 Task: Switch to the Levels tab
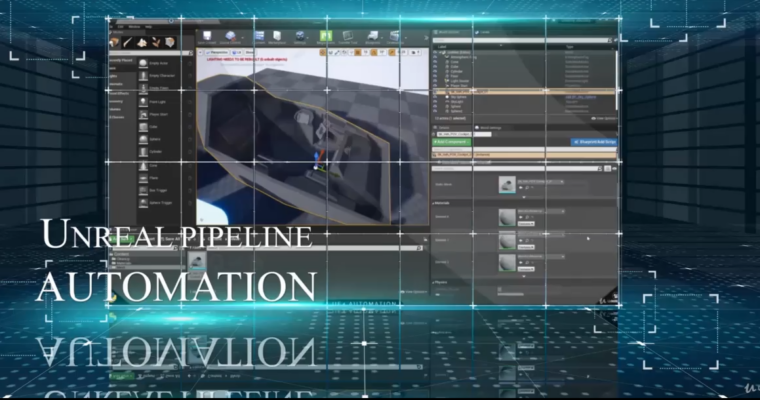(x=483, y=32)
